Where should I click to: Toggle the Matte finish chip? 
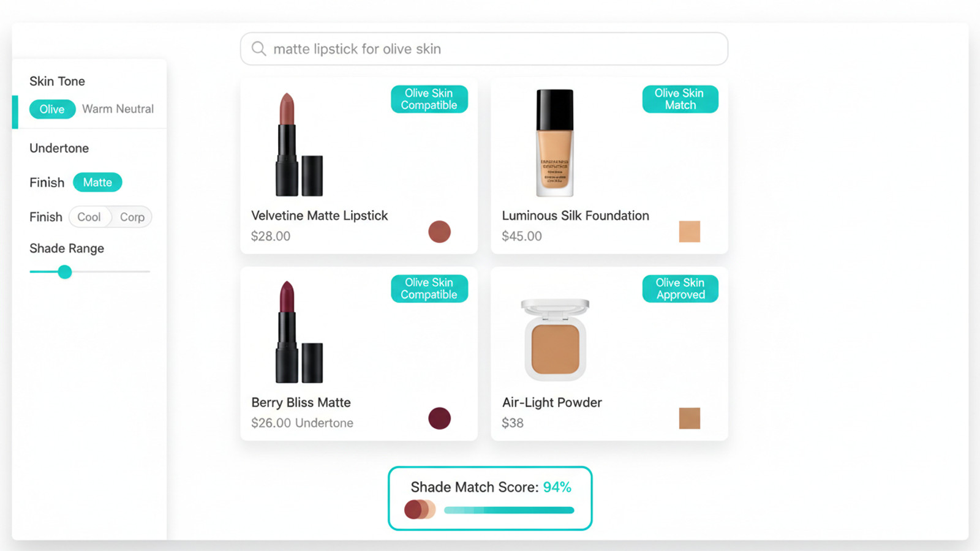coord(97,182)
